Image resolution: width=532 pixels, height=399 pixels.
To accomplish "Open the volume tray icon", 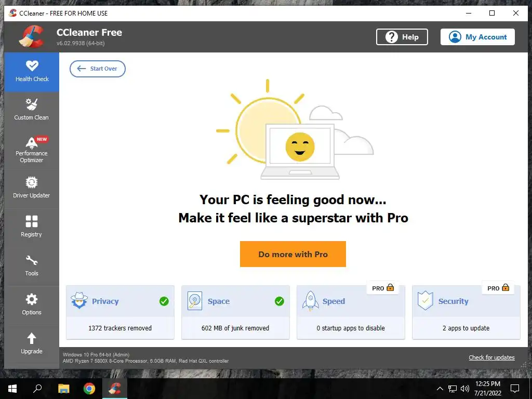I will pyautogui.click(x=465, y=389).
